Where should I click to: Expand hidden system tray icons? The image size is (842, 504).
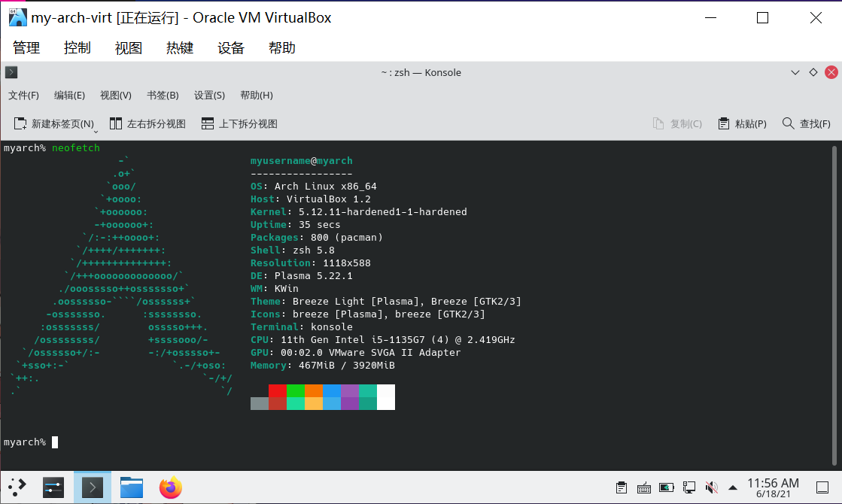click(x=733, y=487)
